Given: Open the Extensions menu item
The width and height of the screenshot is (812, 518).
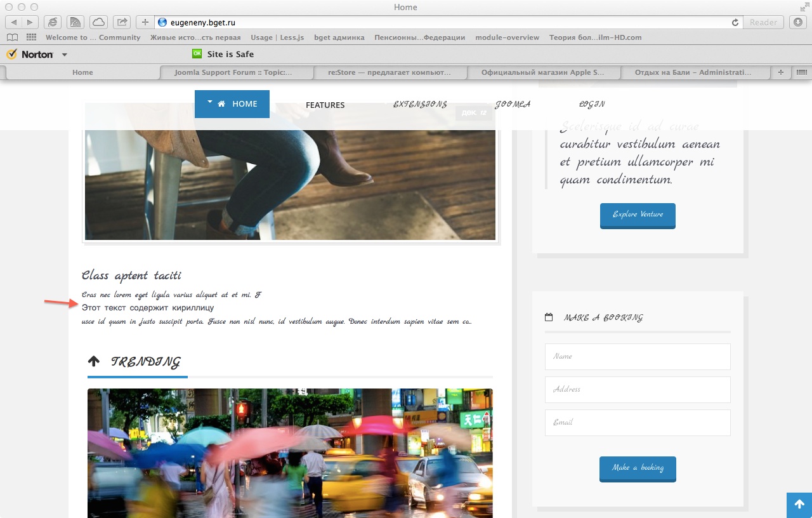Looking at the screenshot, I should [420, 104].
